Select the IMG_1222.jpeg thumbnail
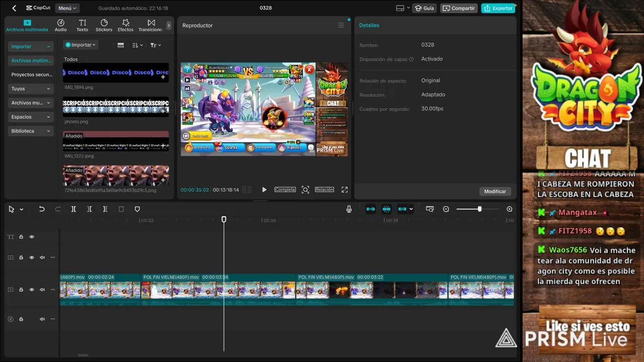 click(x=116, y=141)
